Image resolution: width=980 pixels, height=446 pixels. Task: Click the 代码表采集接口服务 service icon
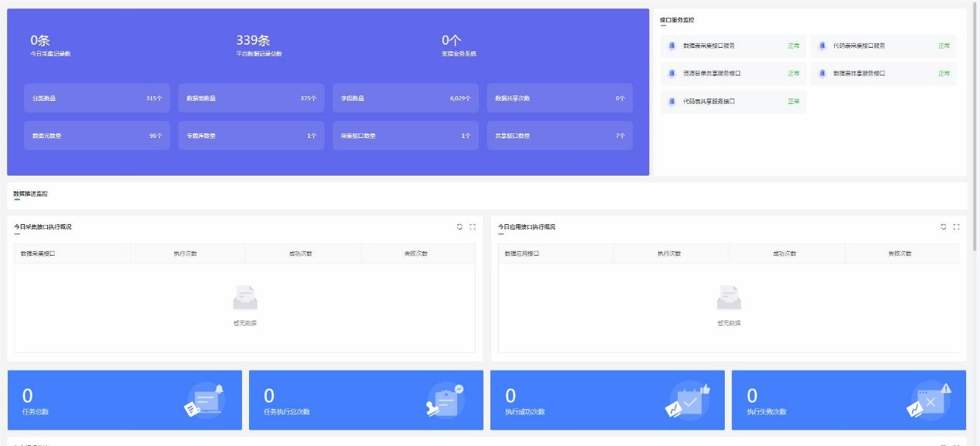coord(822,46)
